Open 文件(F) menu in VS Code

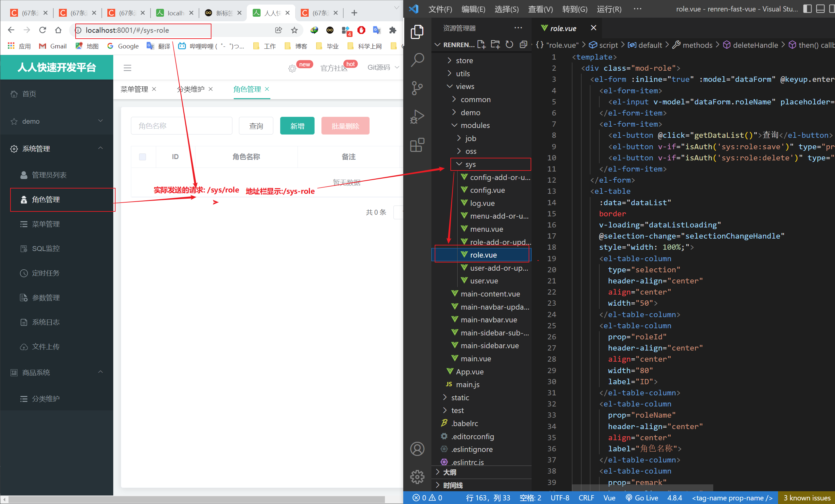(x=440, y=9)
